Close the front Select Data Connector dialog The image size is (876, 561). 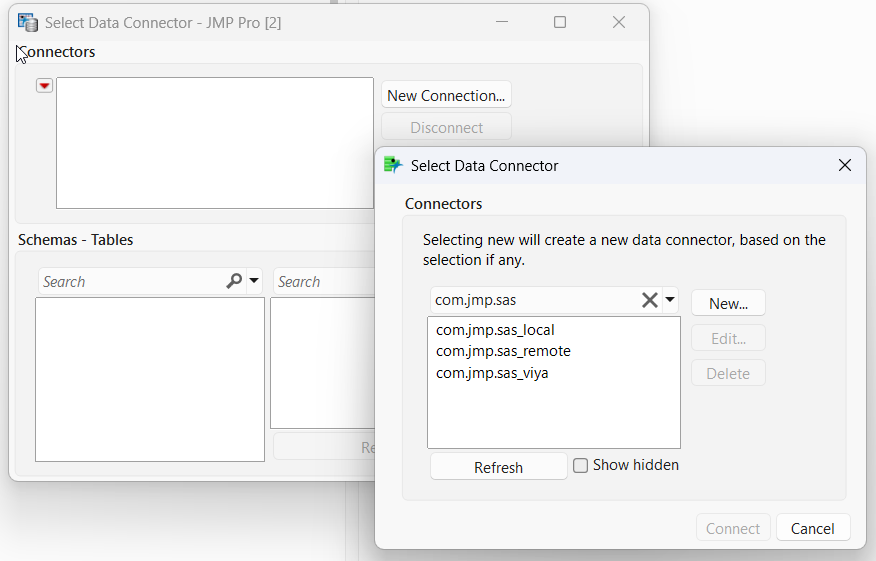pos(845,165)
